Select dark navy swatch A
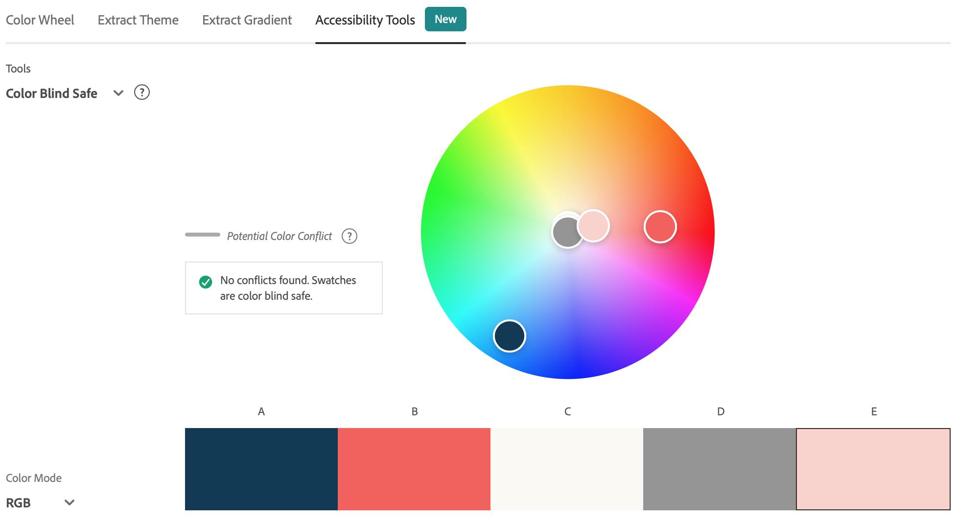The image size is (980, 526). pyautogui.click(x=261, y=469)
